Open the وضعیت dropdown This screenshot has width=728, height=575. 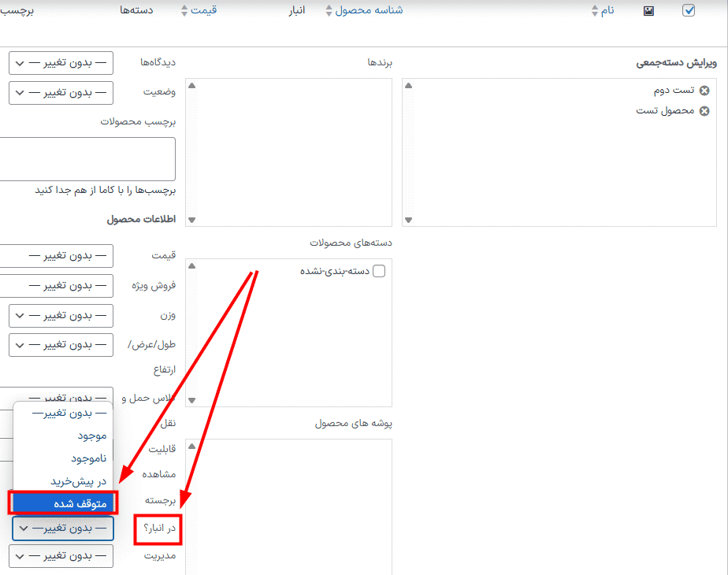coord(61,93)
